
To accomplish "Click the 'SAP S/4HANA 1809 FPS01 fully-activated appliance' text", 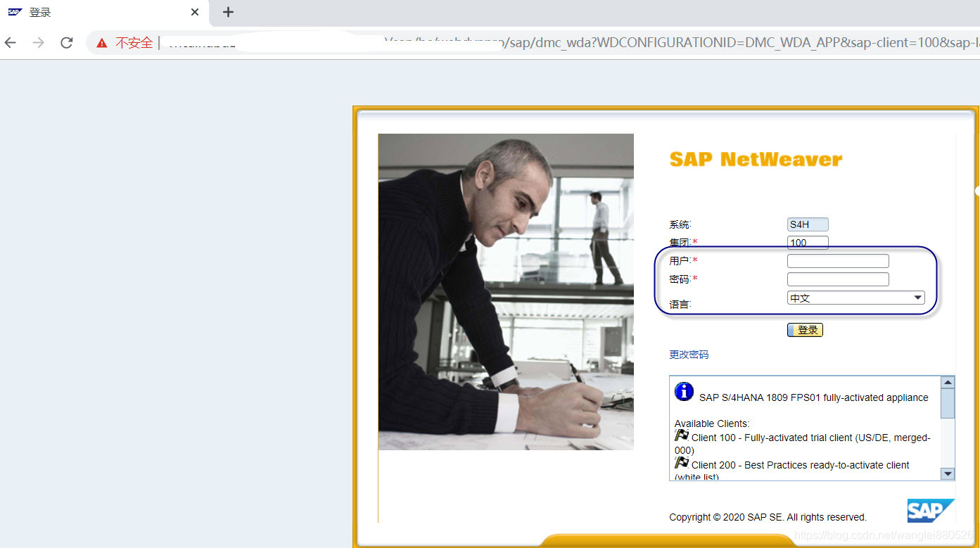I will [813, 397].
